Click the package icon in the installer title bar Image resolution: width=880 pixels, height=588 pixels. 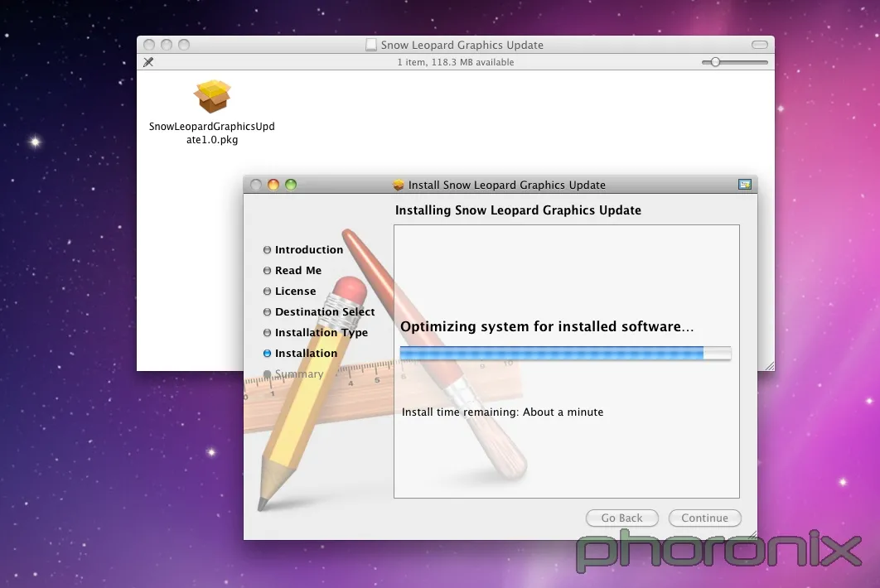pos(399,186)
